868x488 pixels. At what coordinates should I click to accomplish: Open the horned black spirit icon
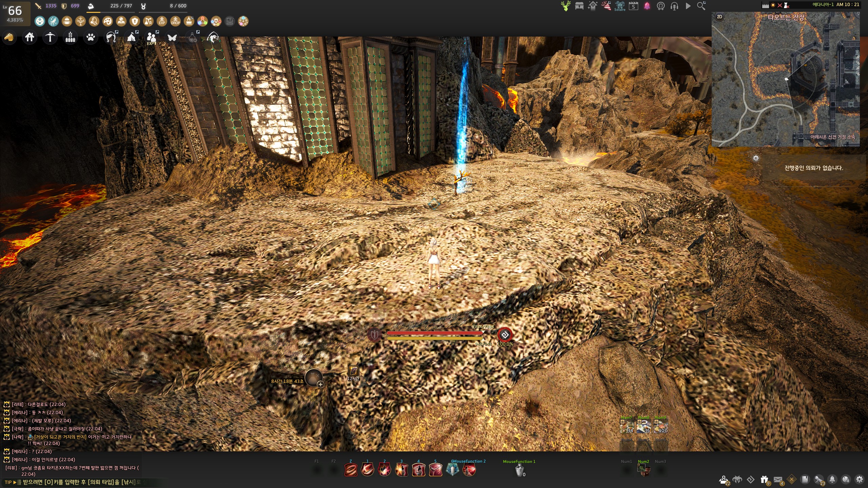point(737,480)
